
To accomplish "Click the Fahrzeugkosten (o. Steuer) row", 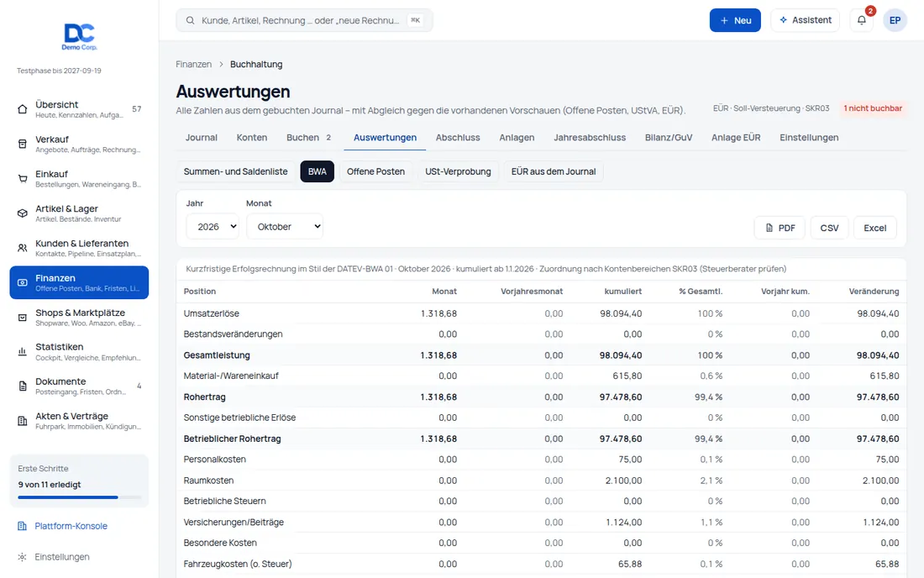I will (541, 564).
